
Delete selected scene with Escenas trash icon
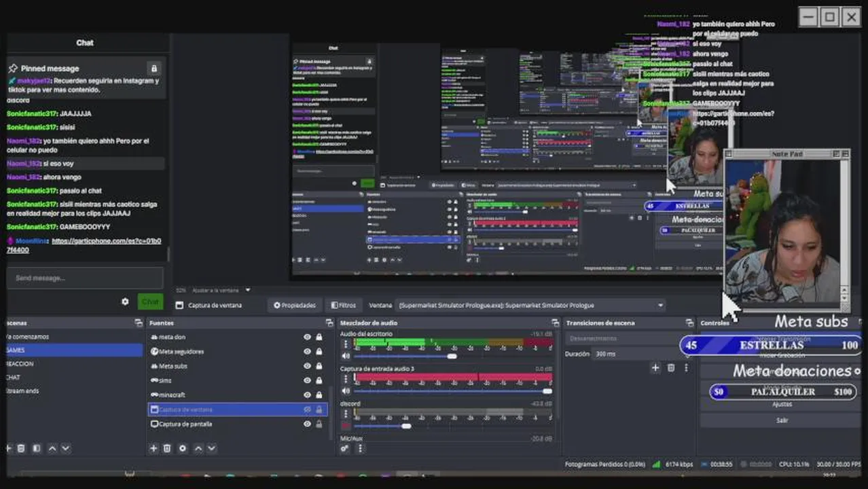pos(21,448)
